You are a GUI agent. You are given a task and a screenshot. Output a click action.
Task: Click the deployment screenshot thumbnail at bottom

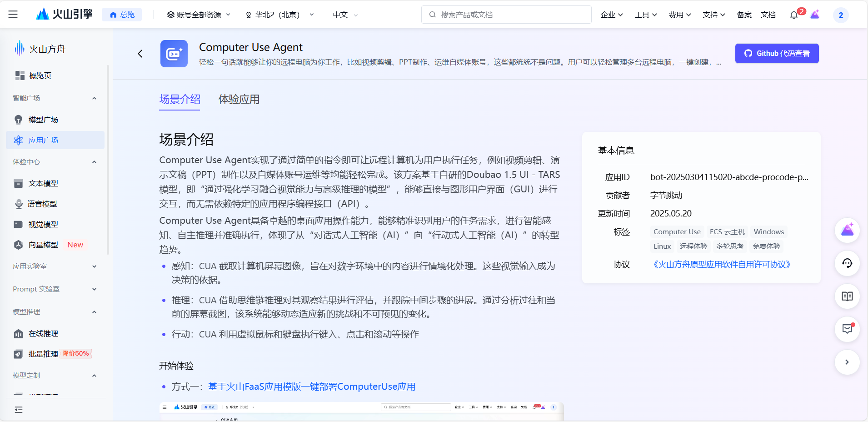pyautogui.click(x=361, y=411)
